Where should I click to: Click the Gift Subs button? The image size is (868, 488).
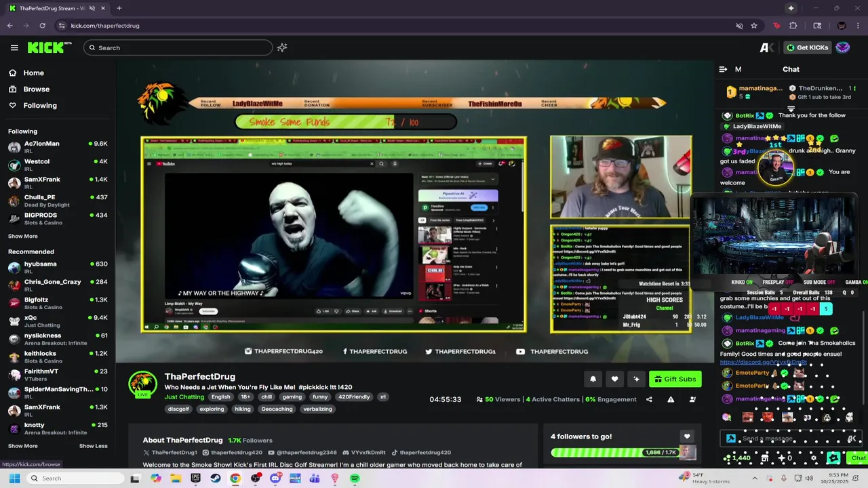[x=675, y=379]
